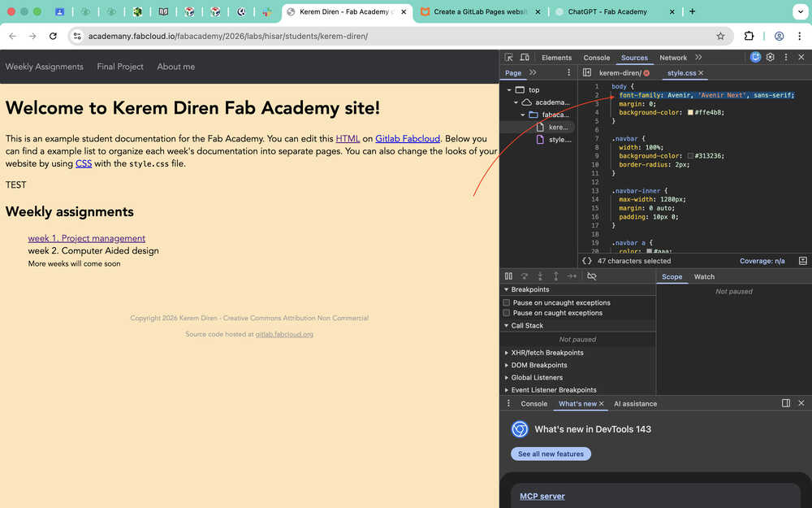The height and width of the screenshot is (508, 812).
Task: Open the Chrome extensions puzzle icon
Action: [749, 36]
